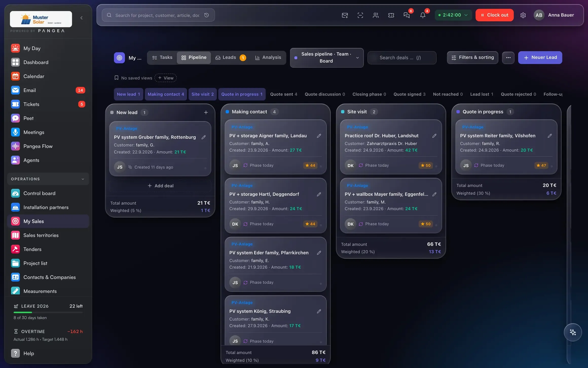Click the search history clock icon
588x368 pixels.
pyautogui.click(x=207, y=15)
